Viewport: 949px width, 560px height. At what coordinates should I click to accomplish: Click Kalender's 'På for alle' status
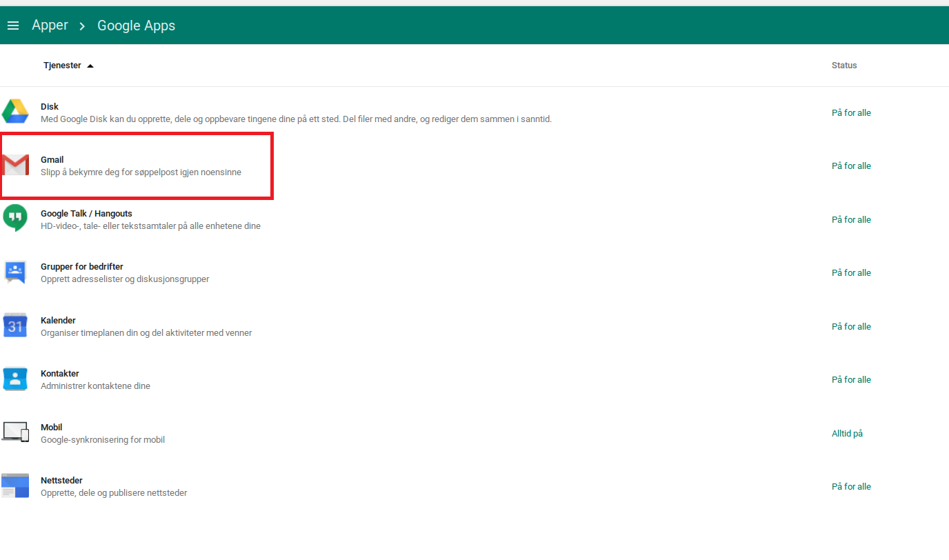tap(851, 326)
